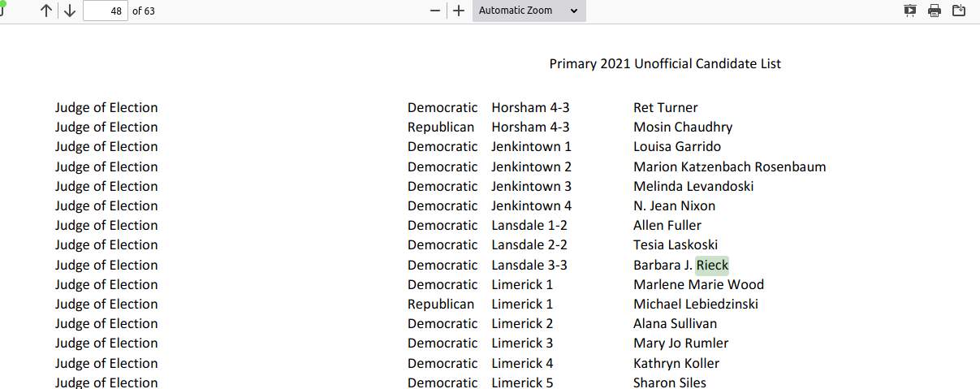This screenshot has height=389, width=980.
Task: Go to the previous page
Action: [46, 11]
